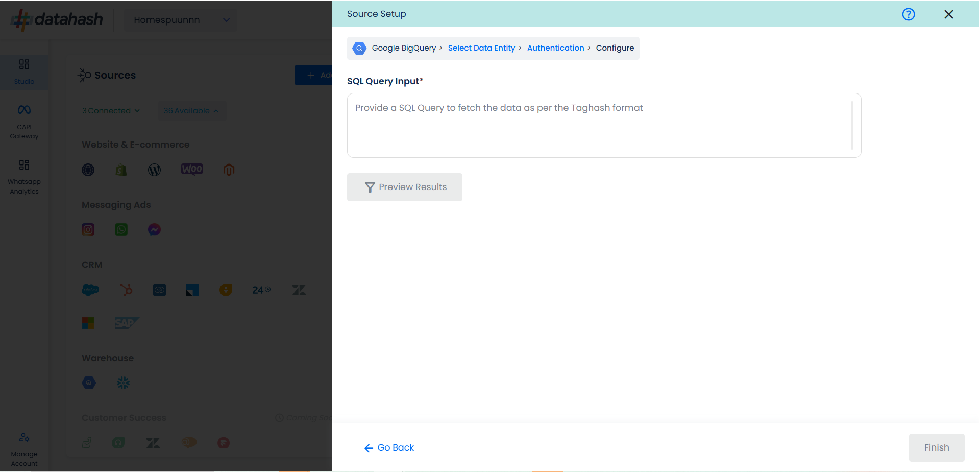980x472 pixels.
Task: Select the WhatsApp messaging source
Action: tap(121, 230)
